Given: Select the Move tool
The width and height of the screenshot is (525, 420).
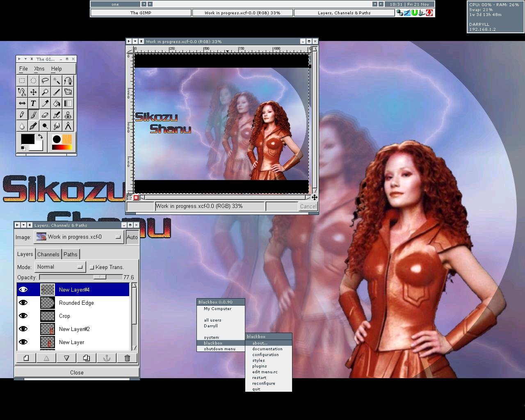Looking at the screenshot, I should [x=34, y=92].
